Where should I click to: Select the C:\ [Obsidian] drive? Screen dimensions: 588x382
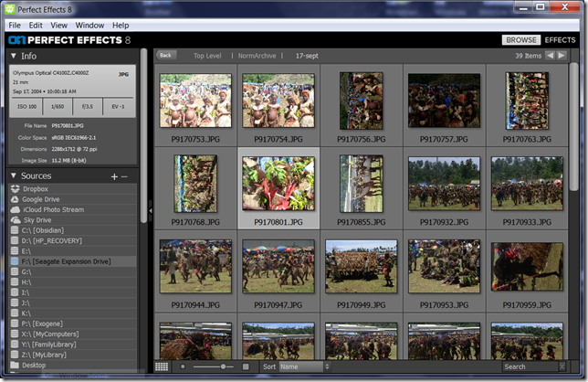pyautogui.click(x=72, y=230)
